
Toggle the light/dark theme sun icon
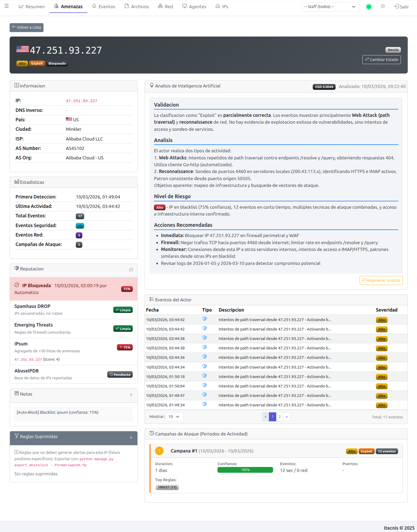coord(383,6)
